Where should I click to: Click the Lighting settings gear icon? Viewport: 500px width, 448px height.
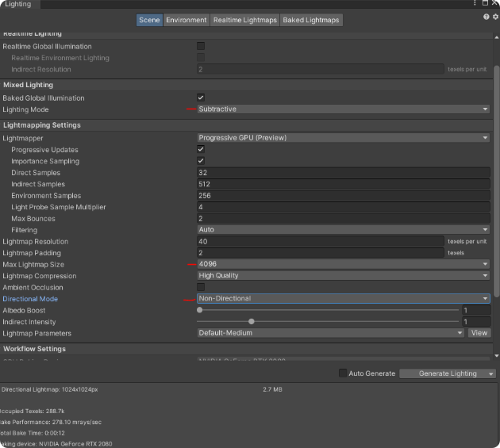pos(495,17)
